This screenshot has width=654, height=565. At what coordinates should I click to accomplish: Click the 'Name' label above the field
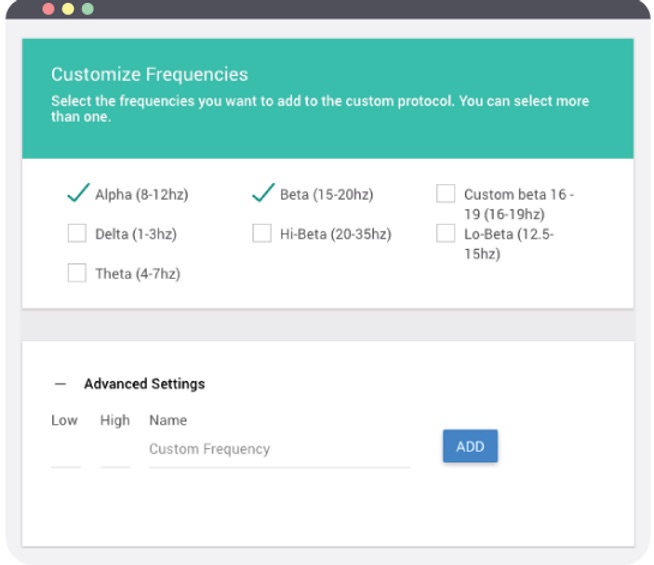coord(167,421)
